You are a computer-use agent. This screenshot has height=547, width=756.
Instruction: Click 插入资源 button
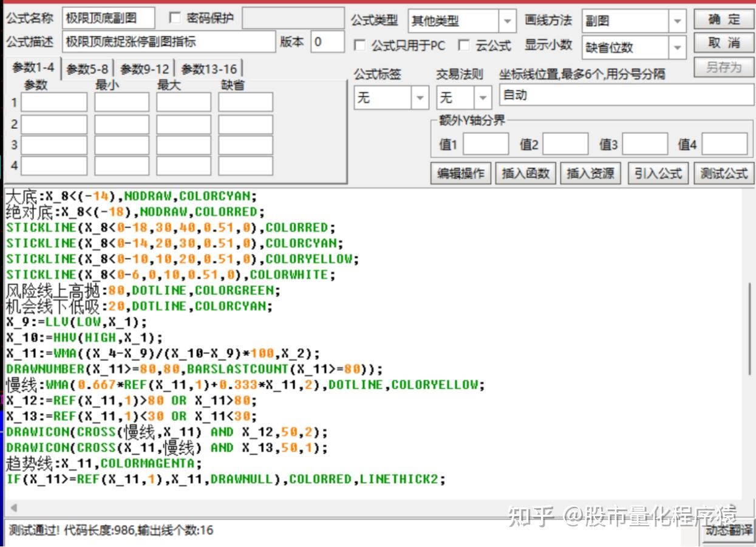[590, 173]
